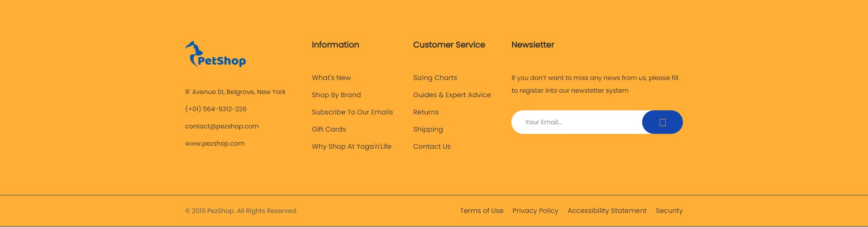Open the Shipping information link

tap(428, 129)
